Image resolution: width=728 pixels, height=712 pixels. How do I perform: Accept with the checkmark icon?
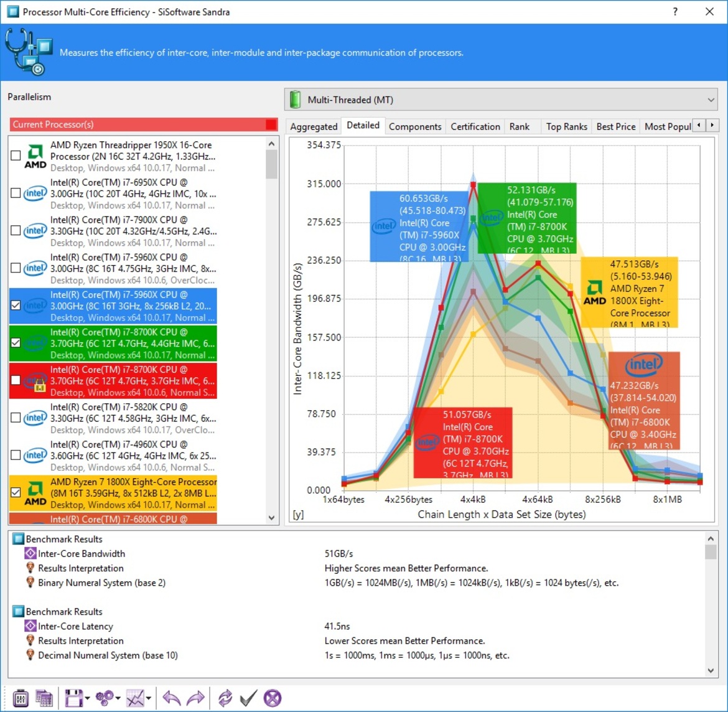pyautogui.click(x=248, y=698)
